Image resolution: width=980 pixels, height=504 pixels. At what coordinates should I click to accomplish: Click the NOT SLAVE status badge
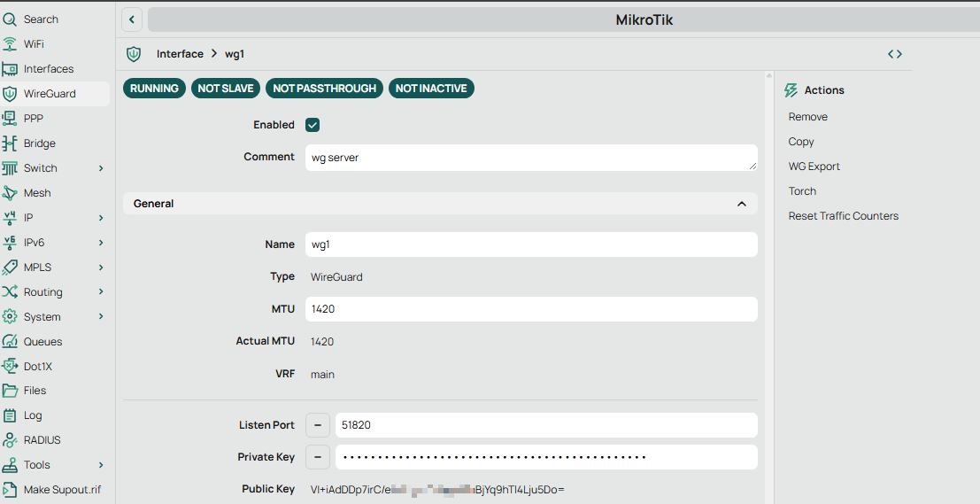[x=226, y=89]
